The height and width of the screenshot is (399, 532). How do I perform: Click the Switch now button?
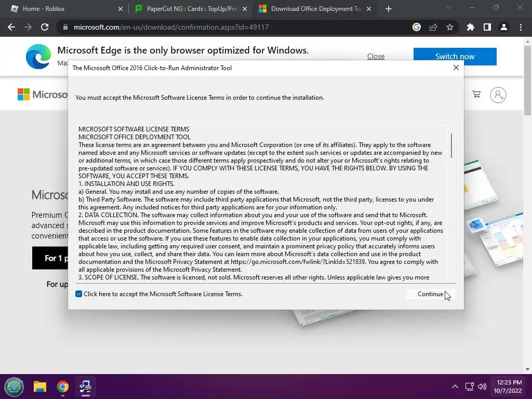(x=455, y=56)
